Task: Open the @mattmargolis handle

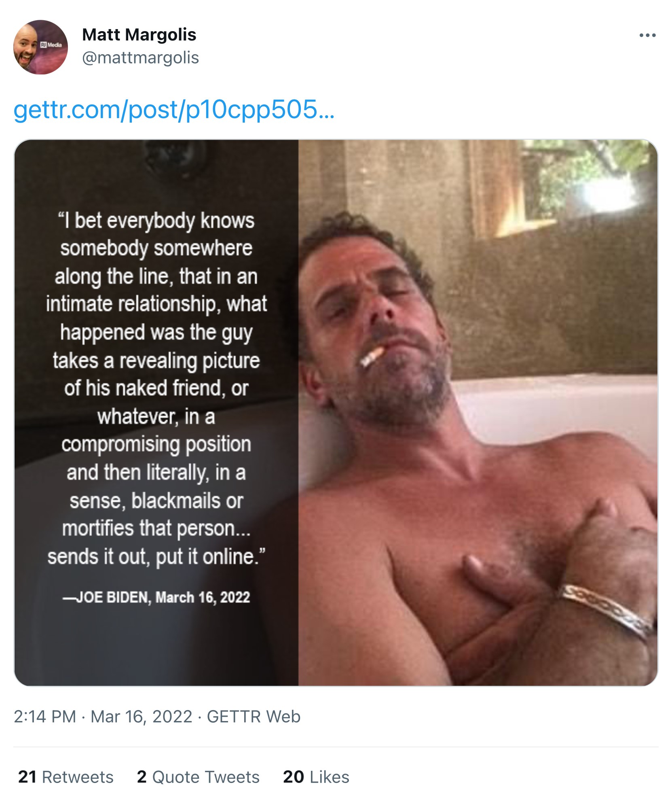Action: pyautogui.click(x=140, y=58)
